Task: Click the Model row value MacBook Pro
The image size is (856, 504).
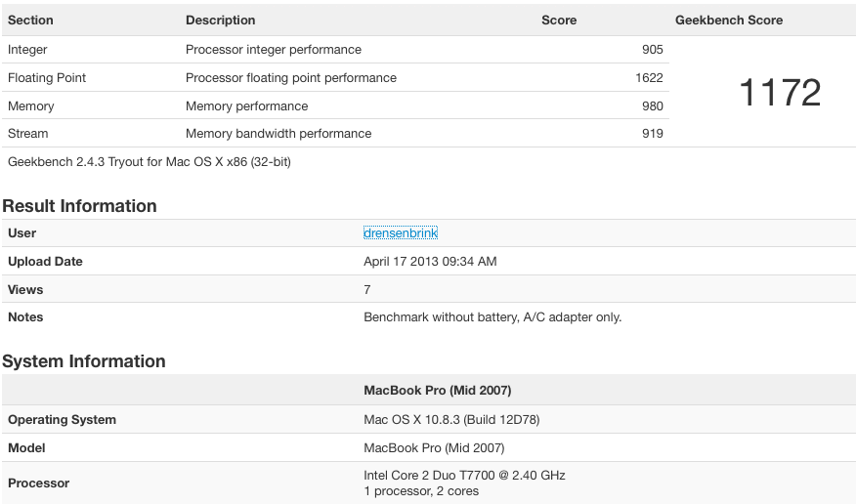Action: click(x=434, y=447)
